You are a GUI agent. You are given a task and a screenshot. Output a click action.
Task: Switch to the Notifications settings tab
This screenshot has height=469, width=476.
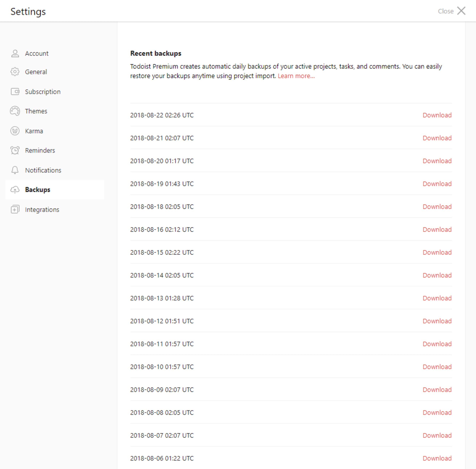tap(43, 170)
